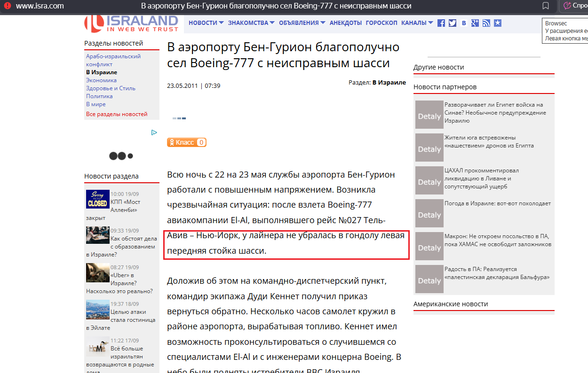The height and width of the screenshot is (373, 588).
Task: Open Радость в ПА article link
Action: point(497,273)
